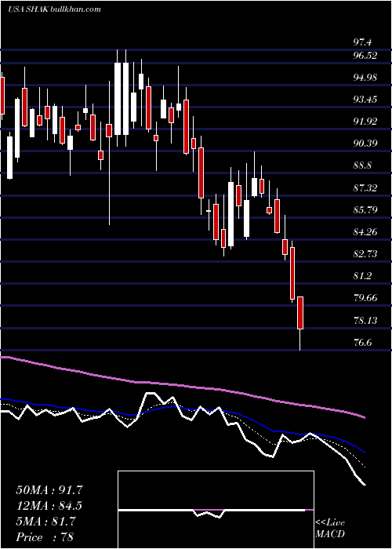Screen dimensions: 392x549
Task: Click the '50MA : 91.7' readout
Action: [x=49, y=490]
